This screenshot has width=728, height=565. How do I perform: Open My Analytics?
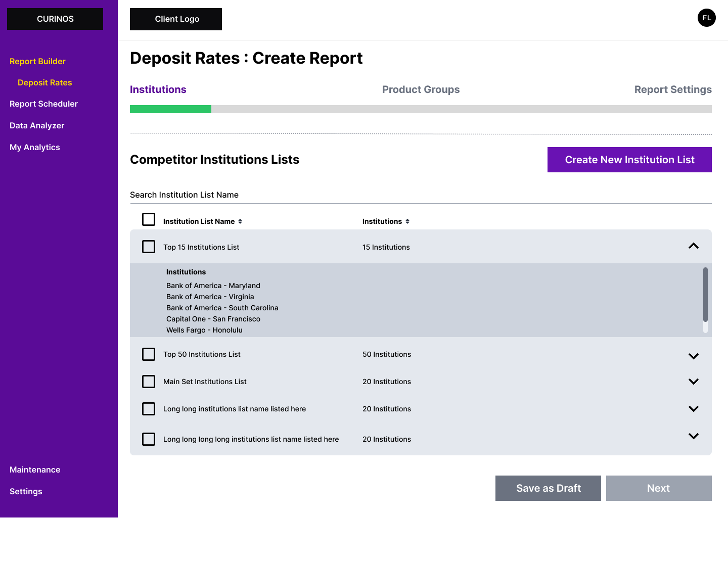[x=35, y=147]
